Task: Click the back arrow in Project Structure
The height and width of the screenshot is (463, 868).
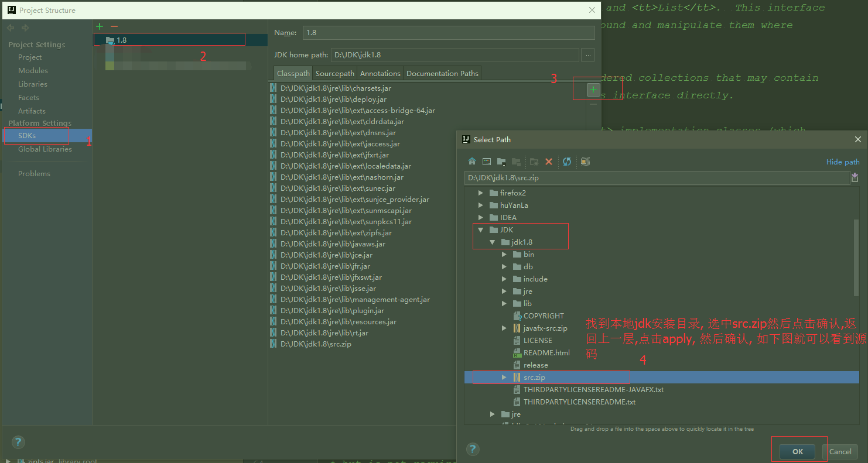Action: 11,28
